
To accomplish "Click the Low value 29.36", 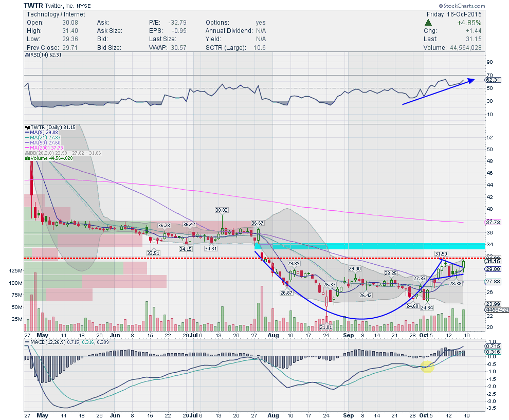I will tap(70, 39).
